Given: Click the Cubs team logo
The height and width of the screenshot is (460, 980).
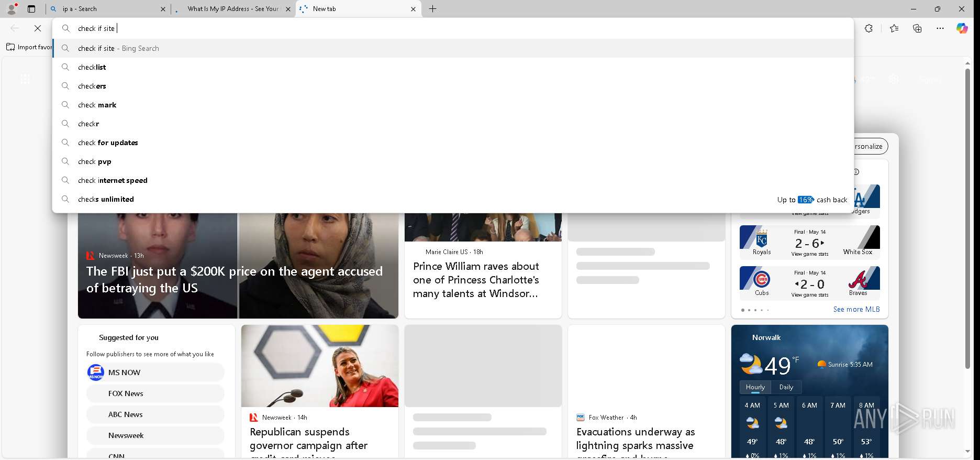Looking at the screenshot, I should (762, 279).
